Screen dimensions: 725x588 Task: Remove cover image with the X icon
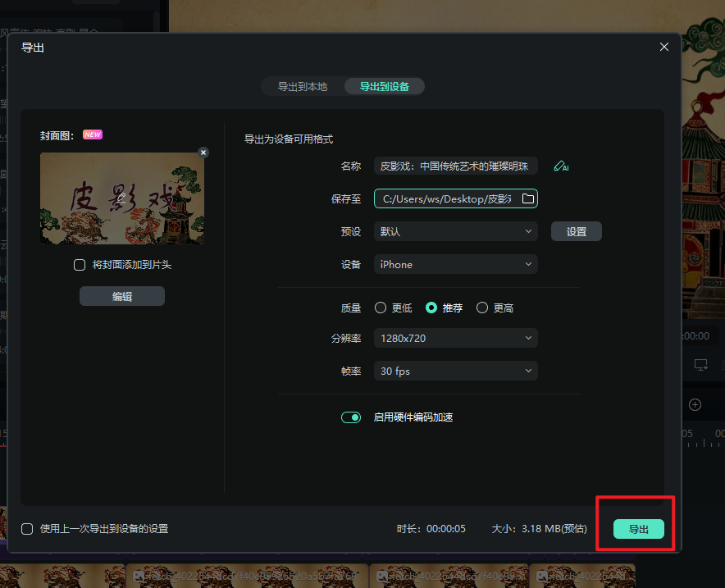[203, 153]
